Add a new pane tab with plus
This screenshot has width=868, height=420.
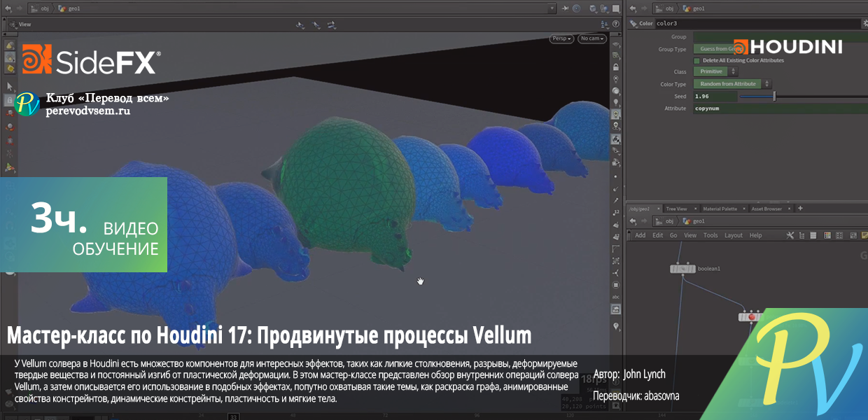pyautogui.click(x=800, y=208)
